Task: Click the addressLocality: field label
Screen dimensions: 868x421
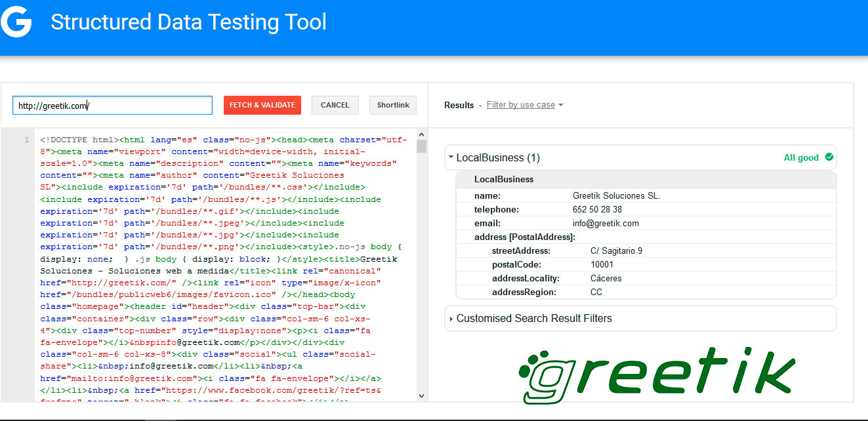Action: pyautogui.click(x=526, y=279)
